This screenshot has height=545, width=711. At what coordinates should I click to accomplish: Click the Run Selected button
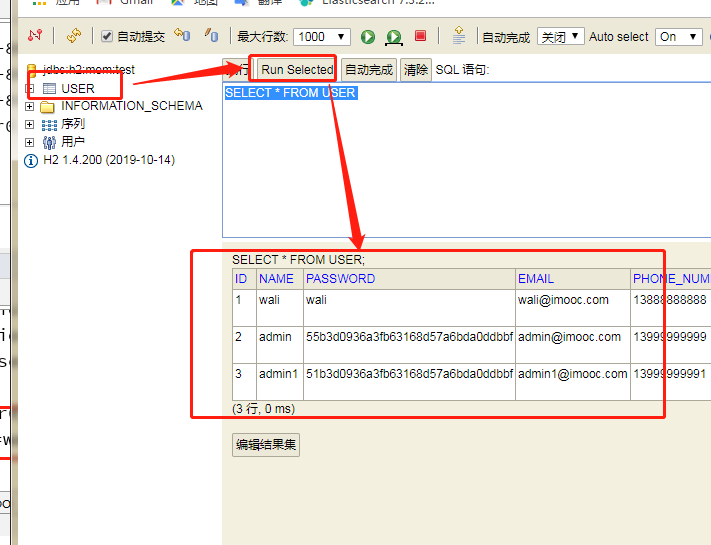(x=297, y=70)
